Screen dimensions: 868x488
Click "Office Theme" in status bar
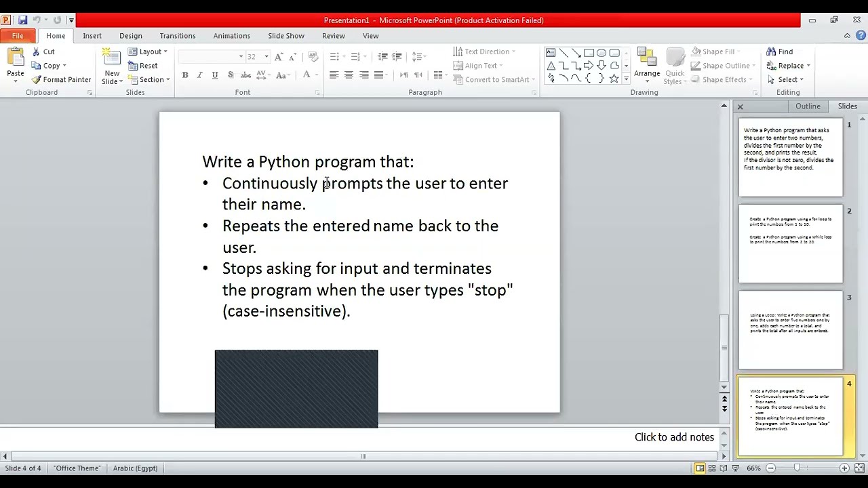pos(77,468)
